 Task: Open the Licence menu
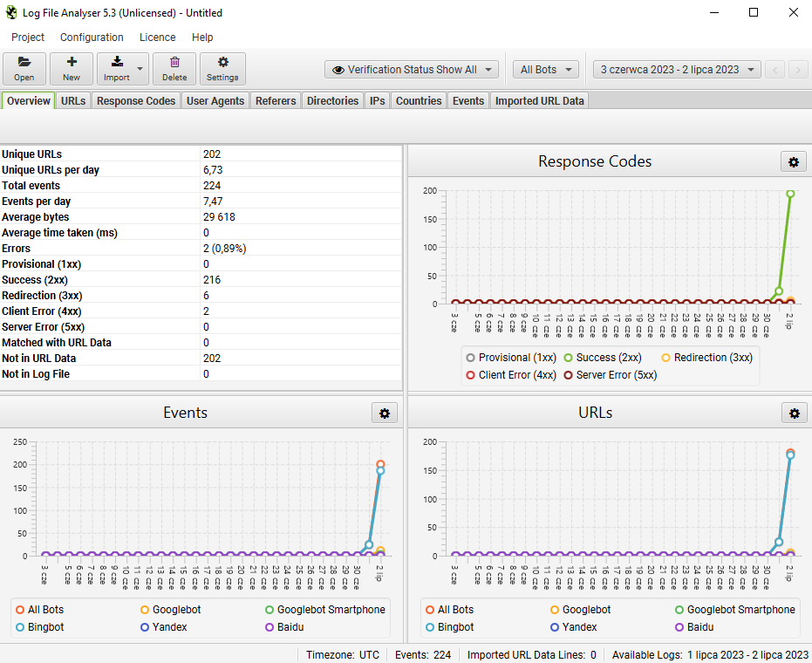(x=157, y=38)
